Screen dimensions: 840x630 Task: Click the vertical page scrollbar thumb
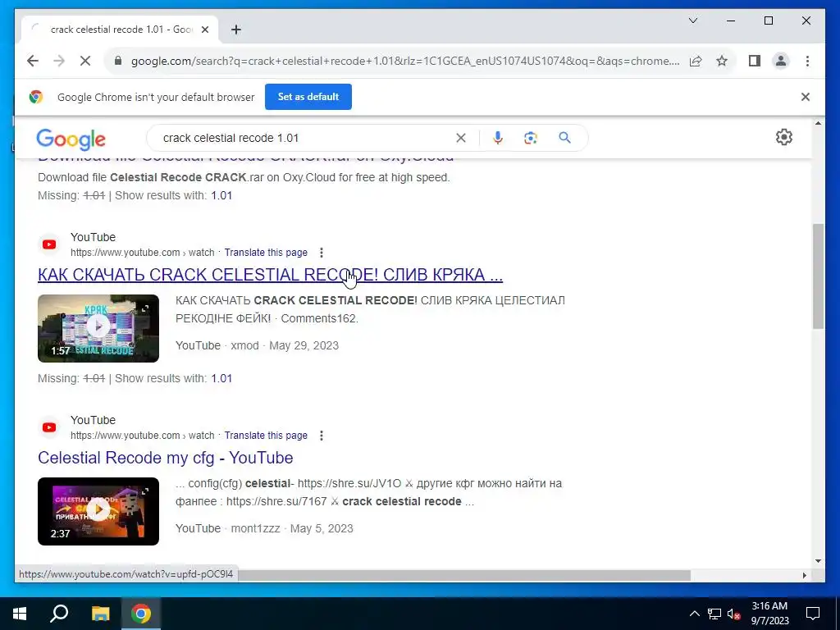coord(818,276)
